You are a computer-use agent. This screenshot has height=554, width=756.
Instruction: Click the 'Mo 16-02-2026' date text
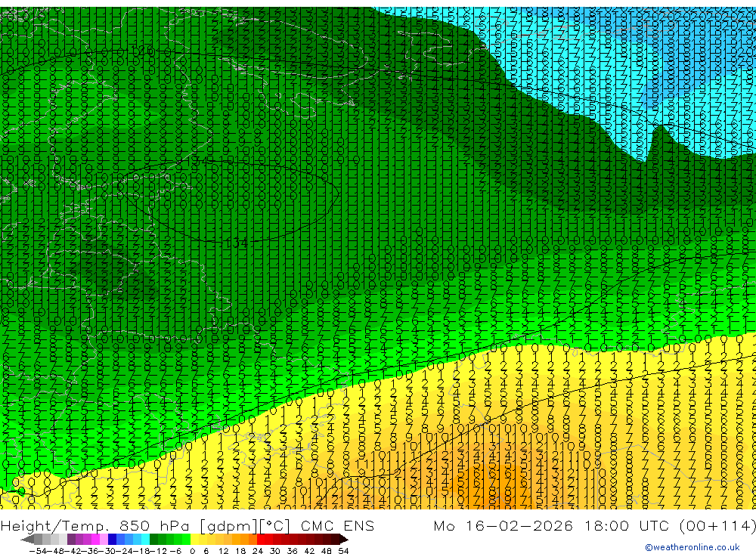[503, 526]
